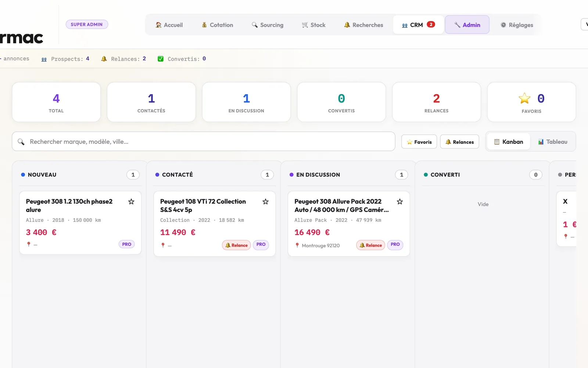
Task: Star the Peugeot 308 1.2 130ch card
Action: [131, 202]
